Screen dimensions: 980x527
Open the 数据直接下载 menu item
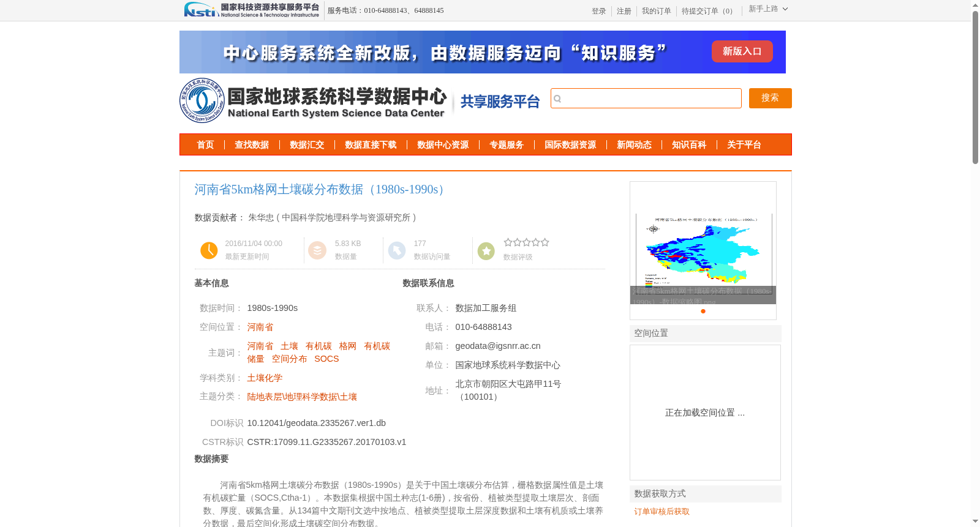(371, 145)
